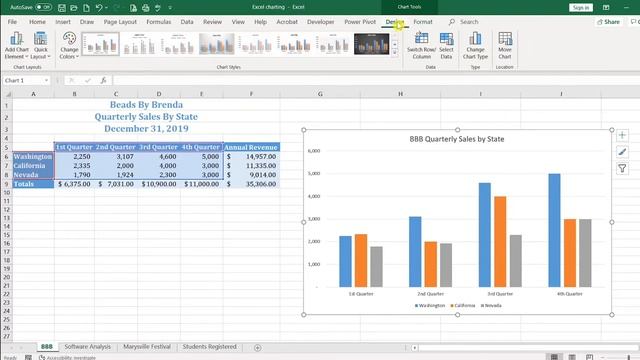The image size is (640, 360).
Task: Open the Undo history dropdown arrow
Action: tap(107, 7)
